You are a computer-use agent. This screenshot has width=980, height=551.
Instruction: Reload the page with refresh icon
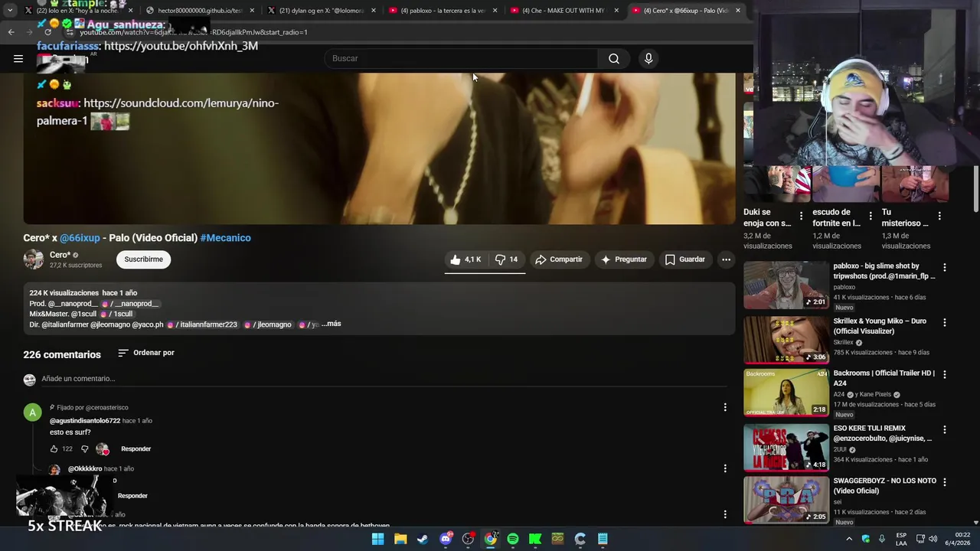[47, 32]
